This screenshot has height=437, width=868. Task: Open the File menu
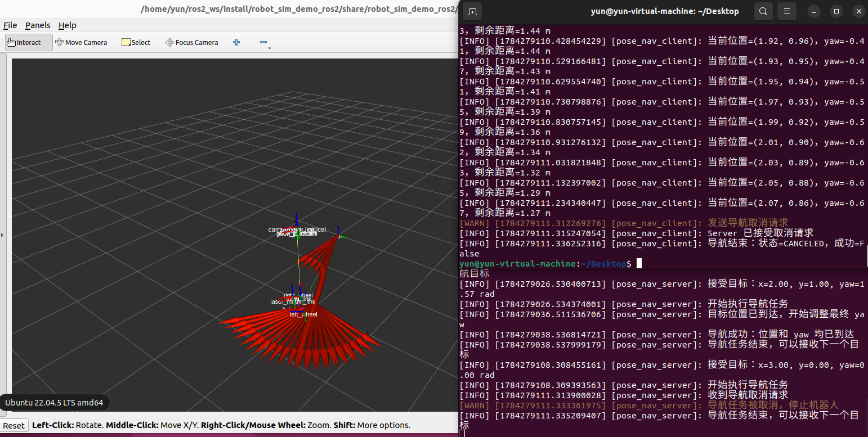(x=10, y=25)
